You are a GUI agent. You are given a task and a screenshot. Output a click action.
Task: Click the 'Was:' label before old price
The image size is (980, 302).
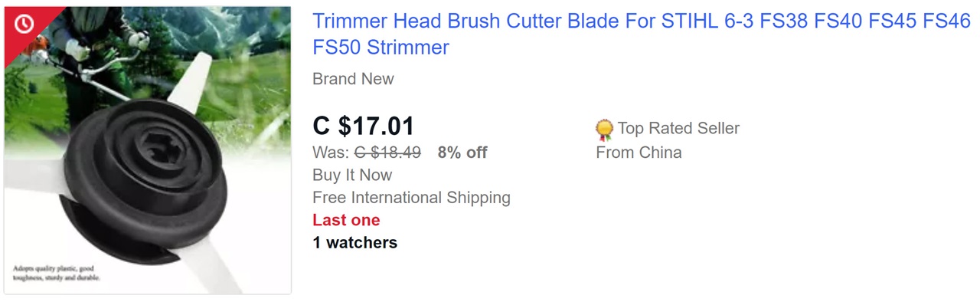(331, 153)
